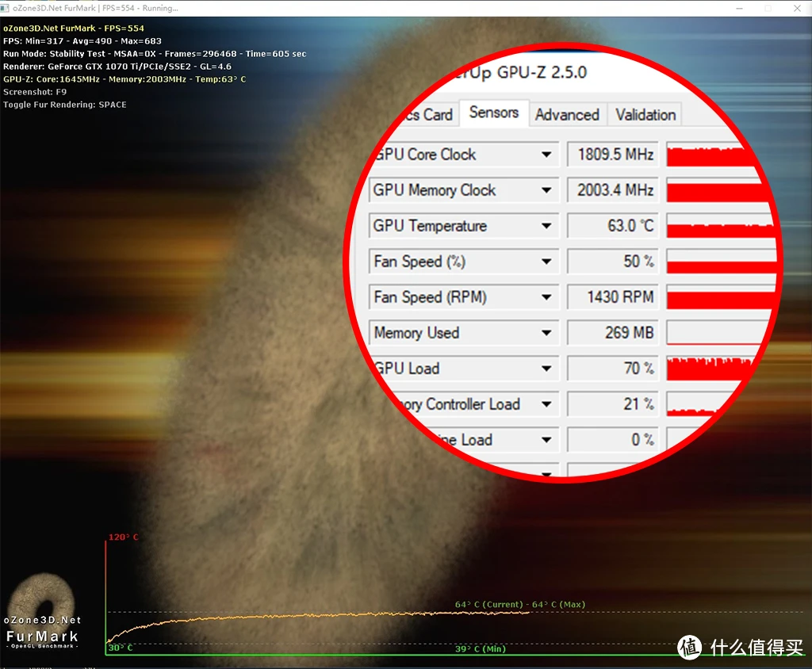Expand the GPU Core Clock sensor dropdown
812x669 pixels.
[546, 155]
